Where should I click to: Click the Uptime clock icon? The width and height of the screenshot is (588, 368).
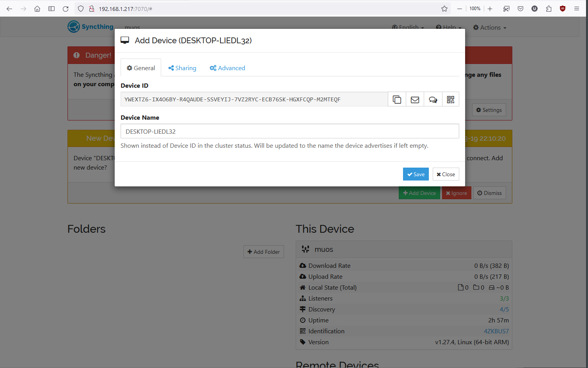click(x=303, y=320)
